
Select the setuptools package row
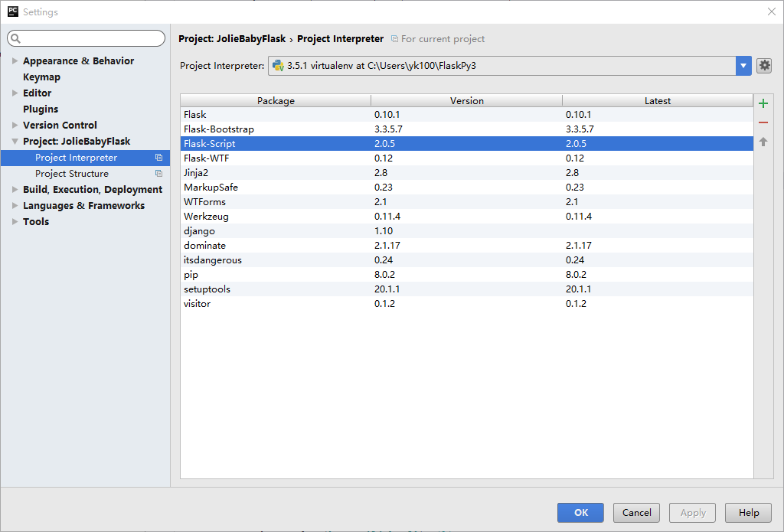tap(466, 289)
